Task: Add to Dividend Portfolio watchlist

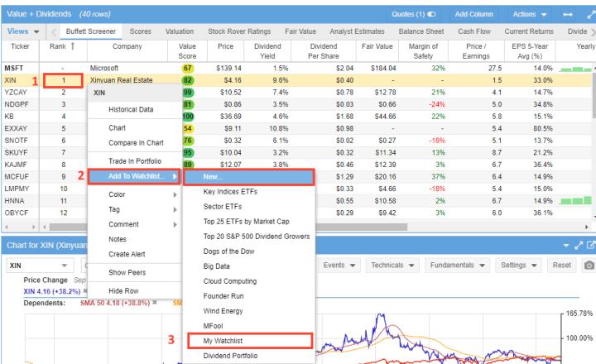Action: [x=230, y=356]
